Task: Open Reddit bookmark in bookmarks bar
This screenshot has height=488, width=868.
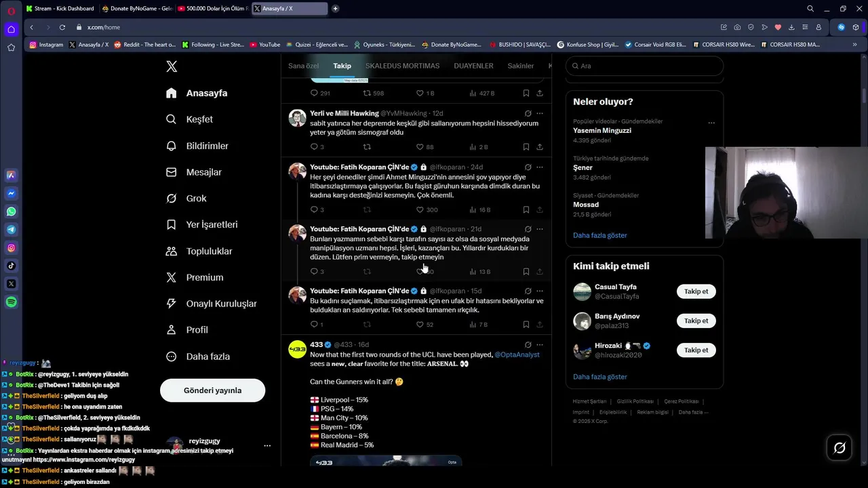Action: (x=144, y=45)
